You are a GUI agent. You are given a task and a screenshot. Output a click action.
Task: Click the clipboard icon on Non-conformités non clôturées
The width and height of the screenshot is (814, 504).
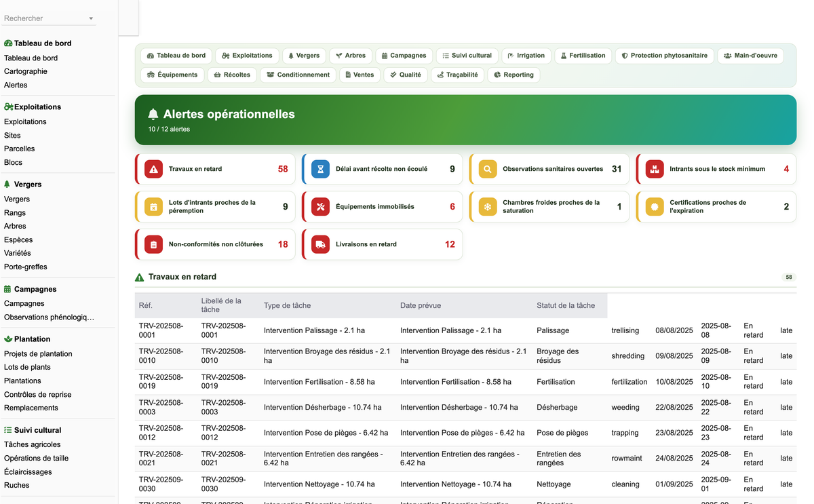tap(154, 244)
